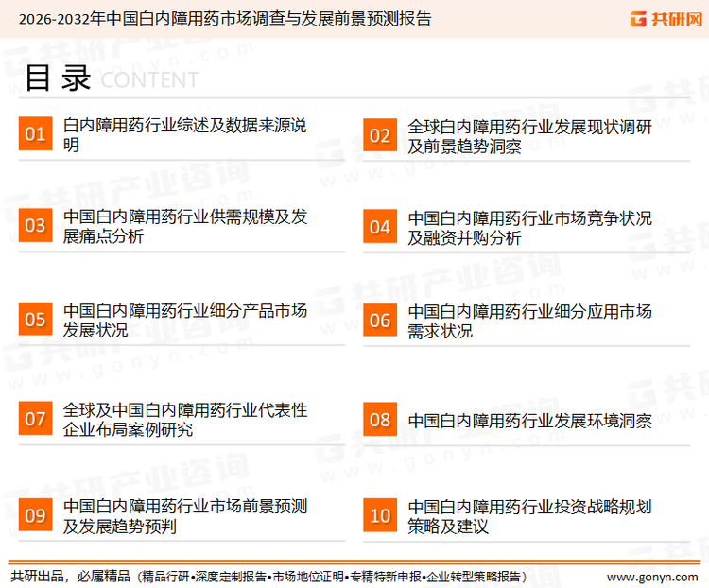
Task: Select chapter title 中国白内障用药行业市场前景预测及发展趋势预判
Action: 185,516
